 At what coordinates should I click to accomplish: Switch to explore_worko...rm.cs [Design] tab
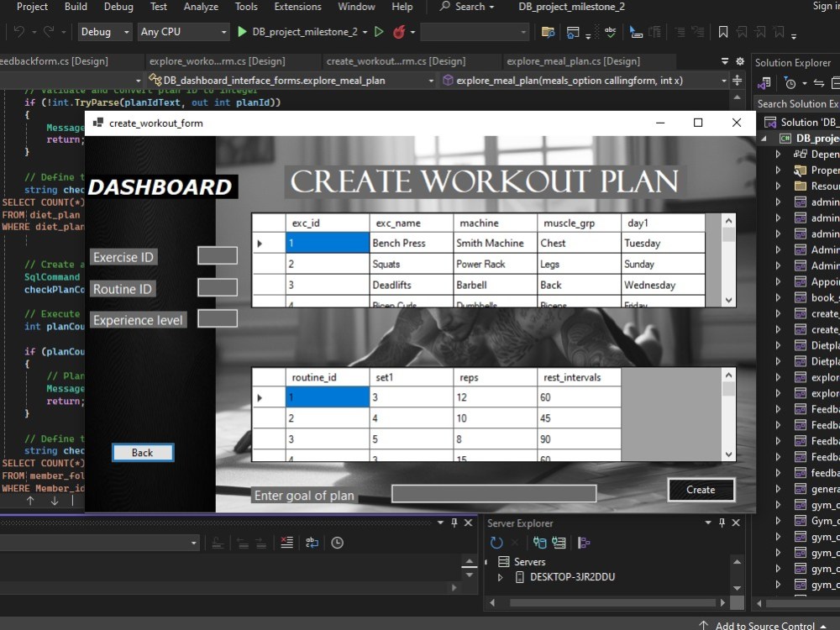coord(217,61)
